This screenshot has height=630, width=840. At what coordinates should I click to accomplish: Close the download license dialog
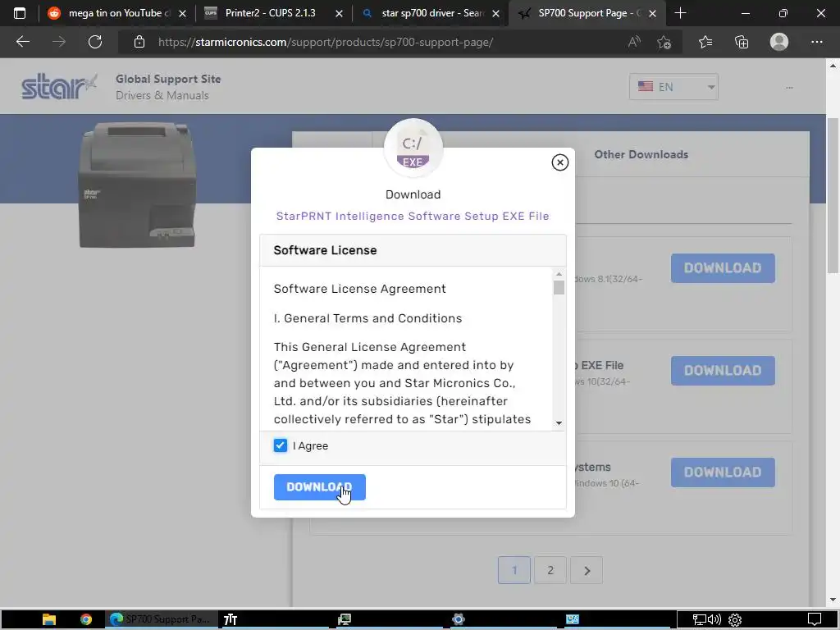(x=559, y=162)
